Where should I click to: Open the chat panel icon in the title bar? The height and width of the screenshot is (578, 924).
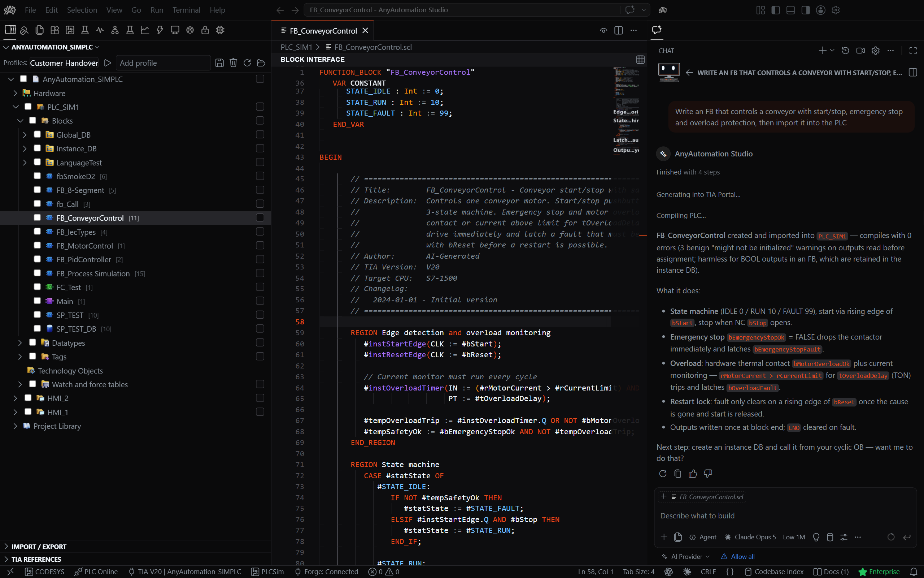point(629,10)
